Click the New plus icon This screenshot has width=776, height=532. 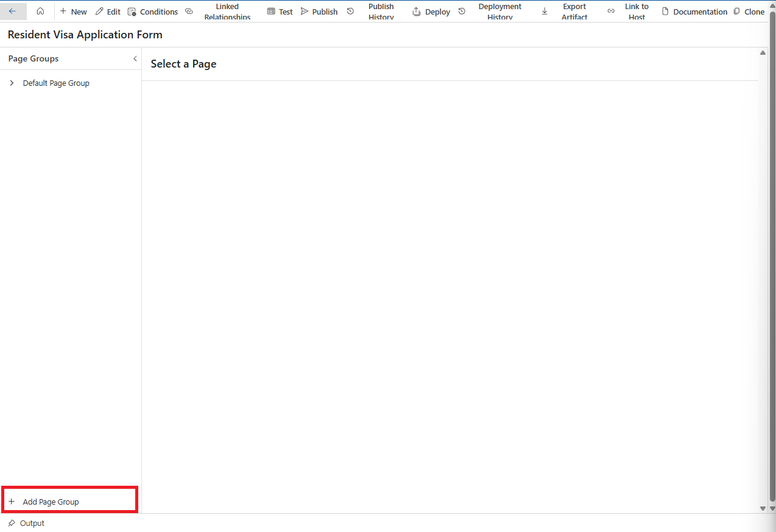[x=63, y=12]
